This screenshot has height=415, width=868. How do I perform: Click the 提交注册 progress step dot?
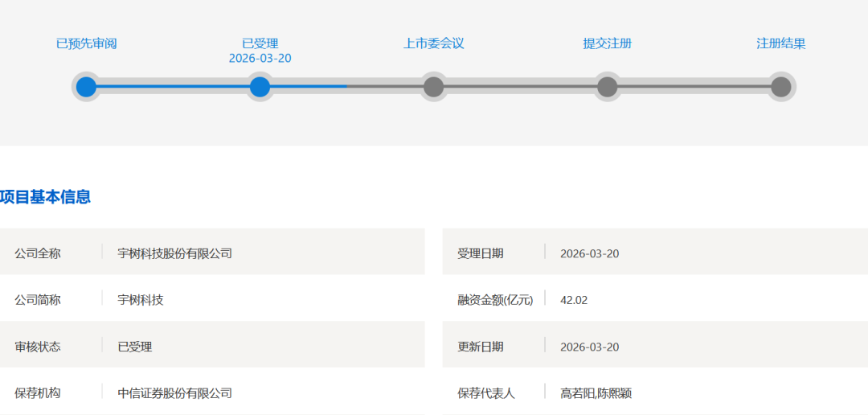[x=608, y=87]
